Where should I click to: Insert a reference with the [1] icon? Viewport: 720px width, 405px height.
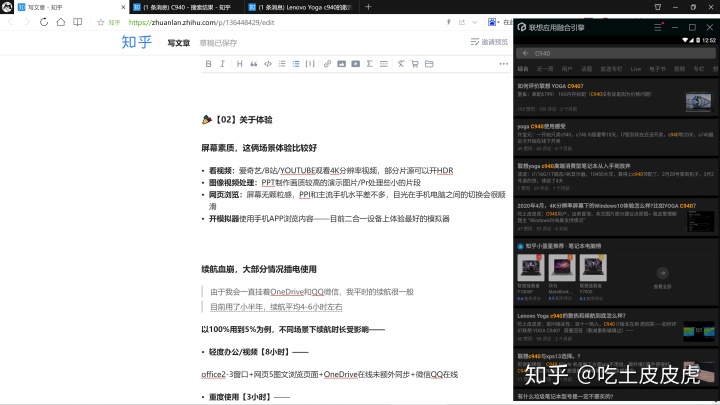[310, 64]
